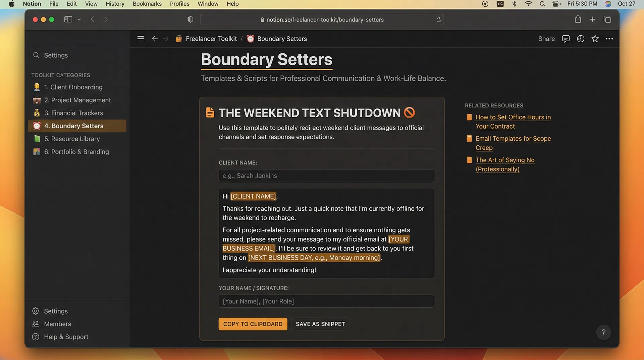Toggle Safari sidebar visibility
This screenshot has width=644, height=360.
click(x=68, y=19)
